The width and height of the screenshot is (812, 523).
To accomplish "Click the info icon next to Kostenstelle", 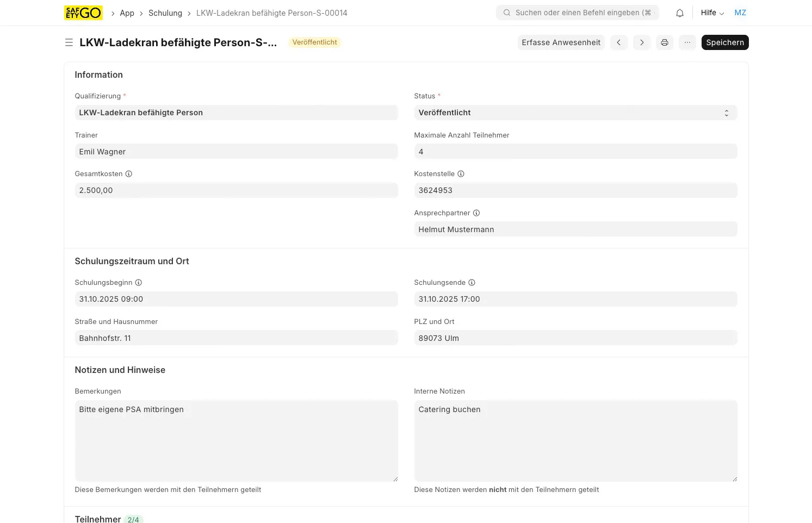I will pyautogui.click(x=461, y=173).
